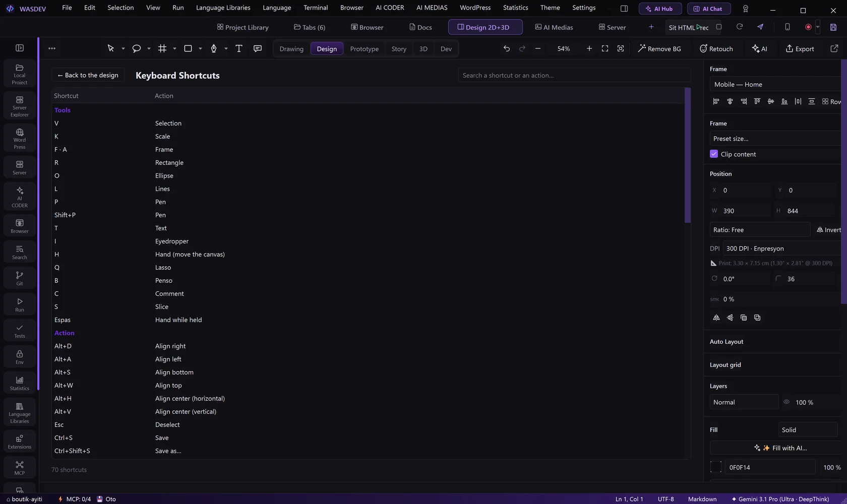Click the record red dot icon

[808, 27]
